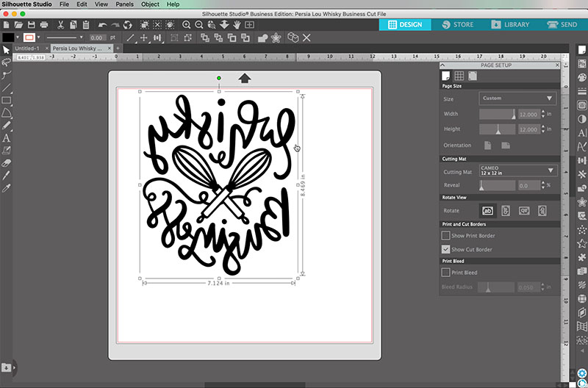Click the Weld shapes icon in the toolbar
This screenshot has width=588, height=388.
click(x=263, y=38)
